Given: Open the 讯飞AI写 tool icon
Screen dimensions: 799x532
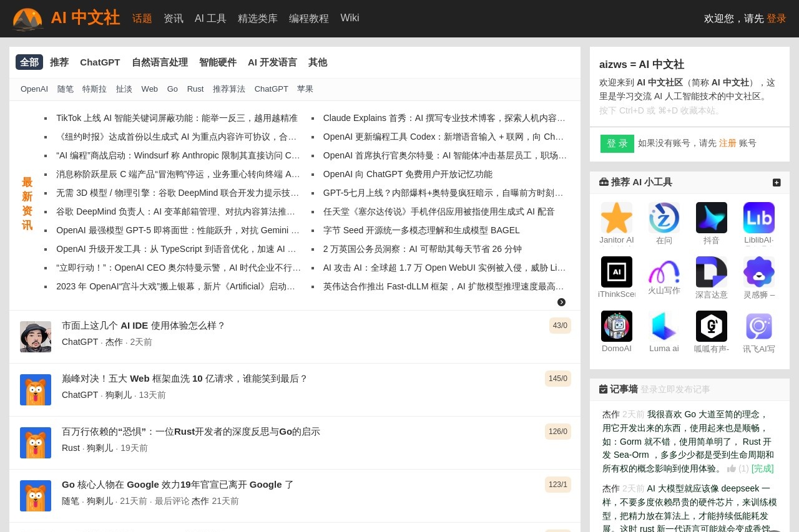Looking at the screenshot, I should (759, 326).
